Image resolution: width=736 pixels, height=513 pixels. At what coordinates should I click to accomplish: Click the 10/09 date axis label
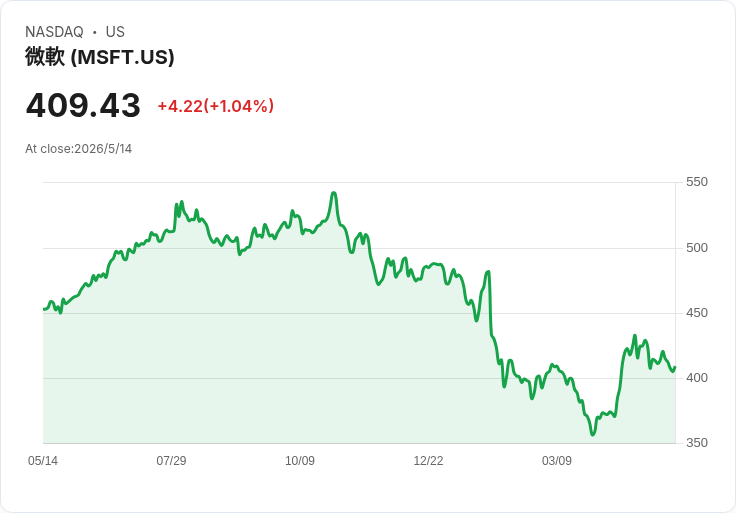(300, 460)
